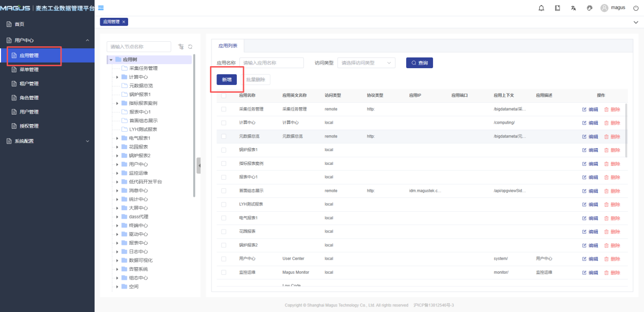Open the documentation book icon
Image resolution: width=644 pixels, height=312 pixels.
coord(558,8)
